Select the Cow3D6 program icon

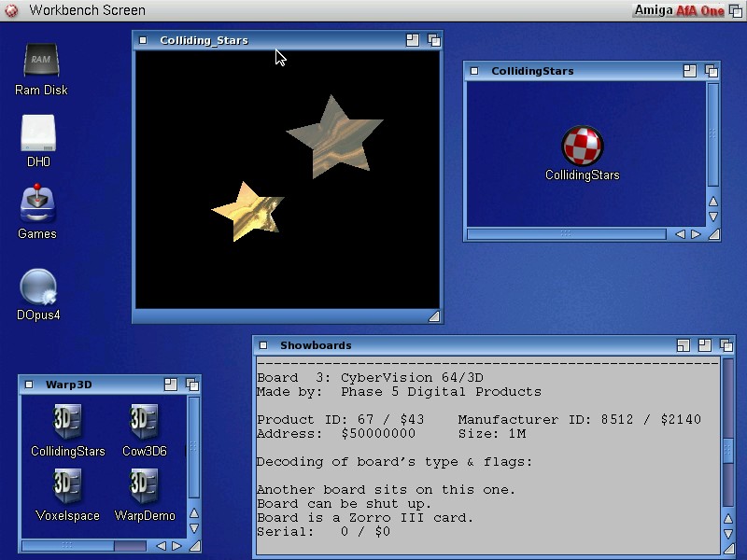coord(144,423)
